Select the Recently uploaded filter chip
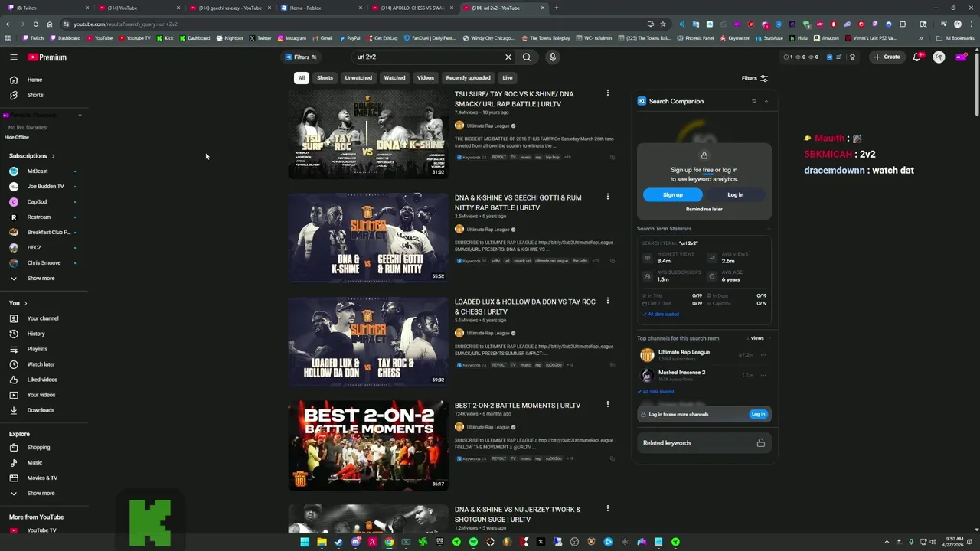The width and height of the screenshot is (980, 551). click(469, 77)
